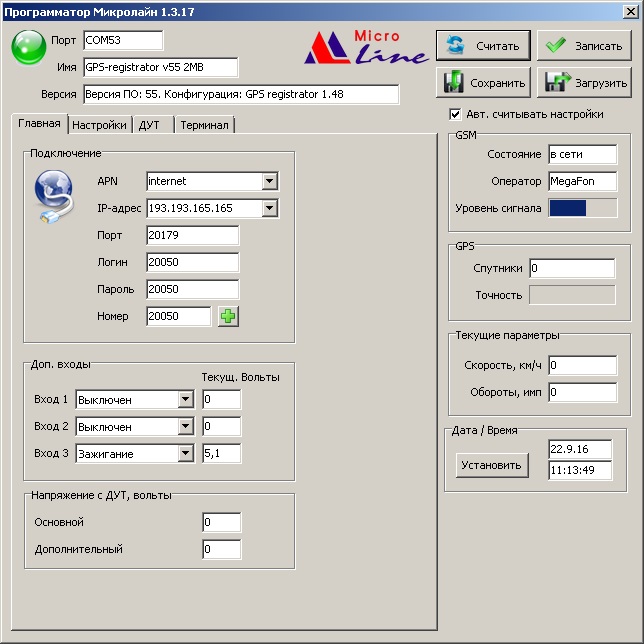This screenshot has width=644, height=644.
Task: Click the green plus icon beside Номер
Action: point(229,316)
